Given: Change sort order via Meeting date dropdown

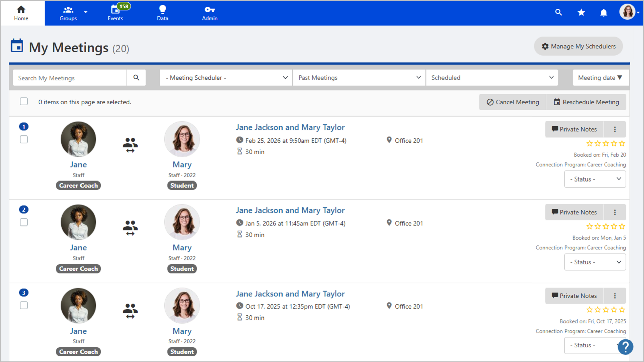Looking at the screenshot, I should 600,78.
